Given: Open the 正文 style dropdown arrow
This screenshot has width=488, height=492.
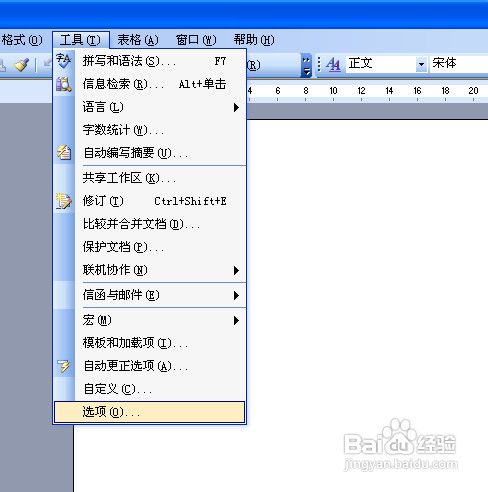Looking at the screenshot, I should click(421, 64).
